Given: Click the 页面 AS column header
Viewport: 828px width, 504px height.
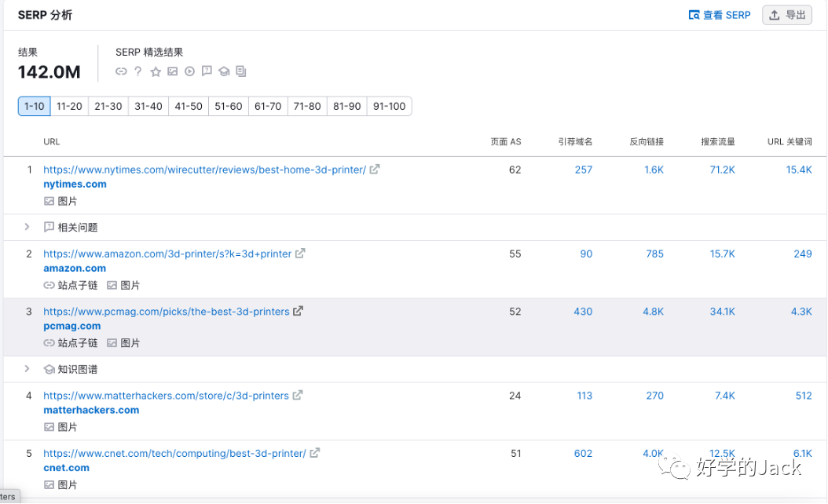Looking at the screenshot, I should click(x=505, y=142).
